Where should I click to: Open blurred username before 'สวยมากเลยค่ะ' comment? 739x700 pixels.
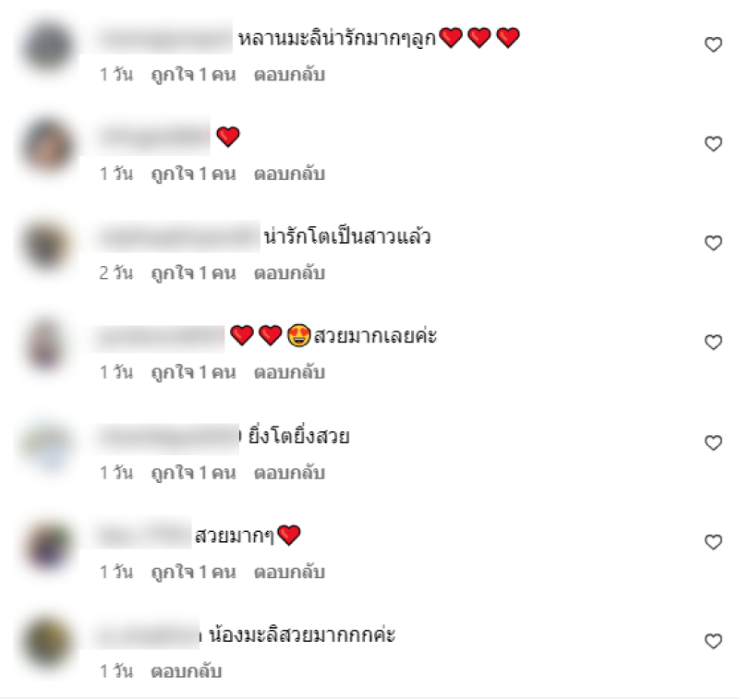coord(160,338)
